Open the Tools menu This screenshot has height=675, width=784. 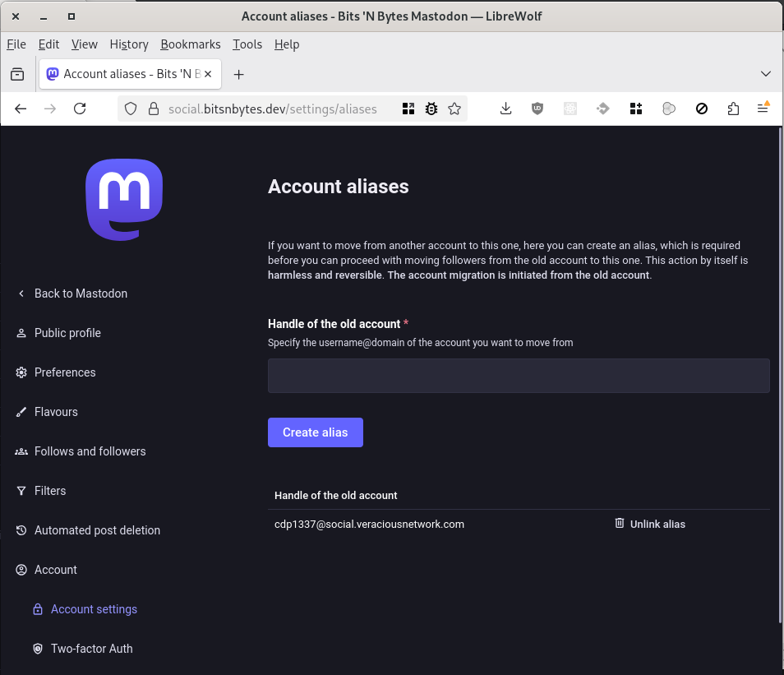[x=247, y=44]
